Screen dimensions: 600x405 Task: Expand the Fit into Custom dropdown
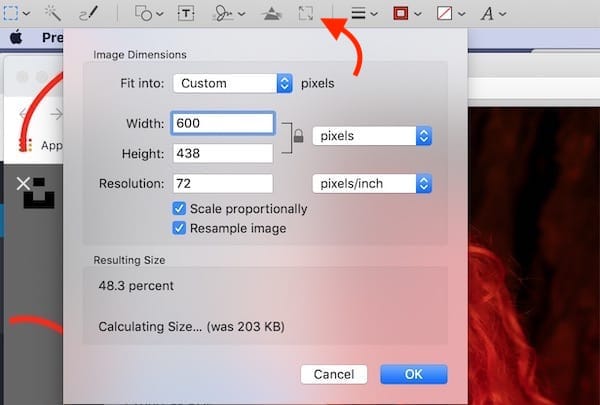click(x=233, y=84)
